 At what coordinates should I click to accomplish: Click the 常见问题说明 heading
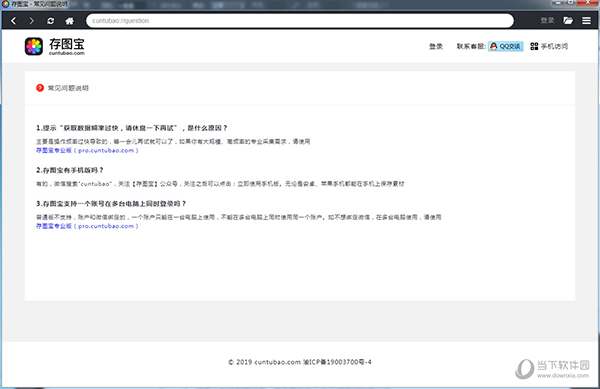coord(68,88)
